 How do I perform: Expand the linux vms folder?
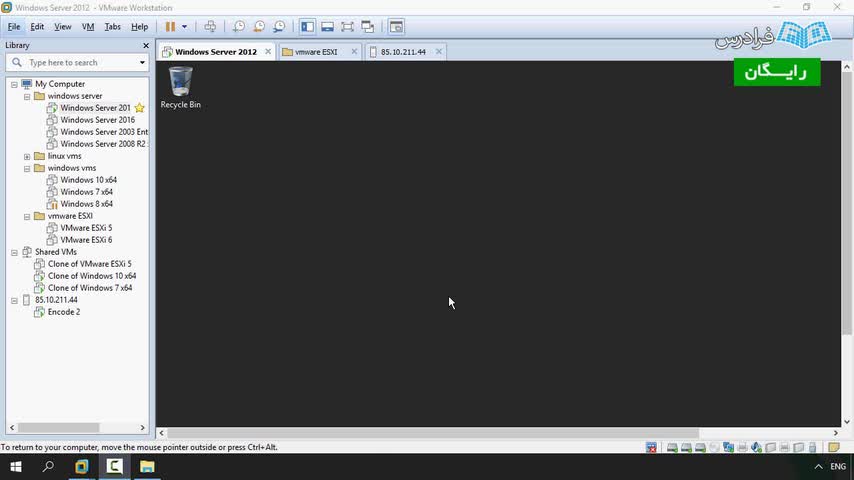coord(27,156)
